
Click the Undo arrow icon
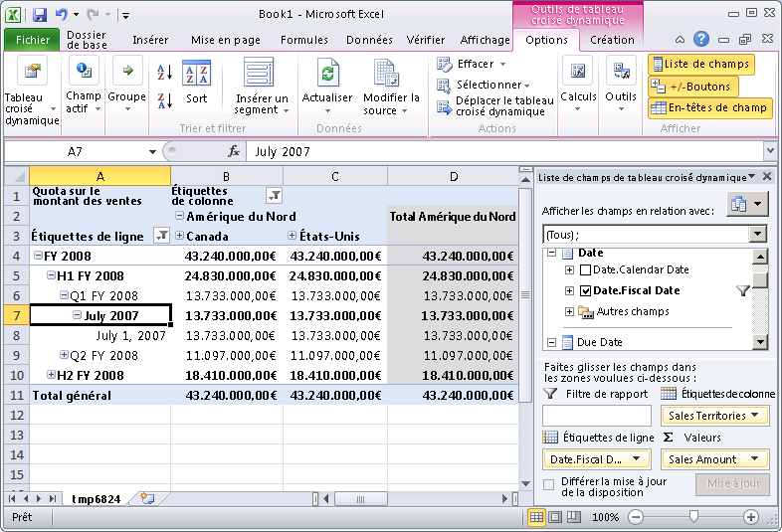(62, 15)
